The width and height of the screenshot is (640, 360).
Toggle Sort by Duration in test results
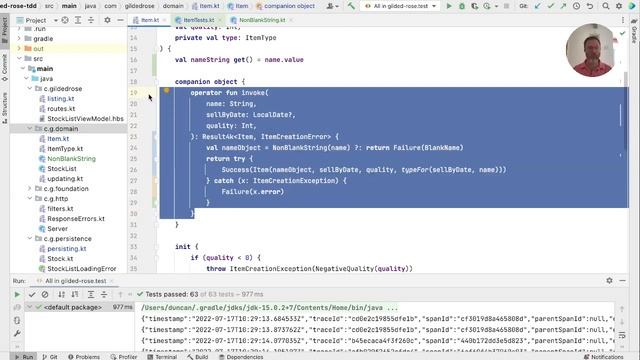click(x=75, y=294)
